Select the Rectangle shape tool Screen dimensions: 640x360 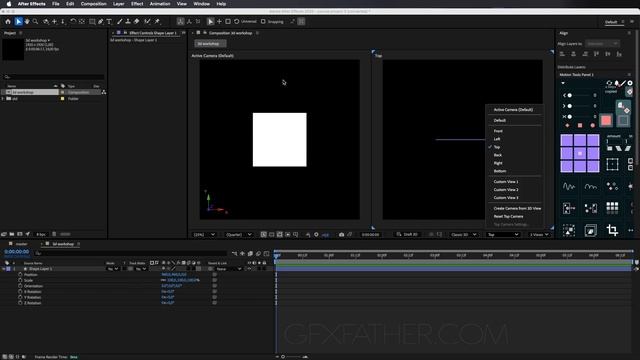pos(92,21)
